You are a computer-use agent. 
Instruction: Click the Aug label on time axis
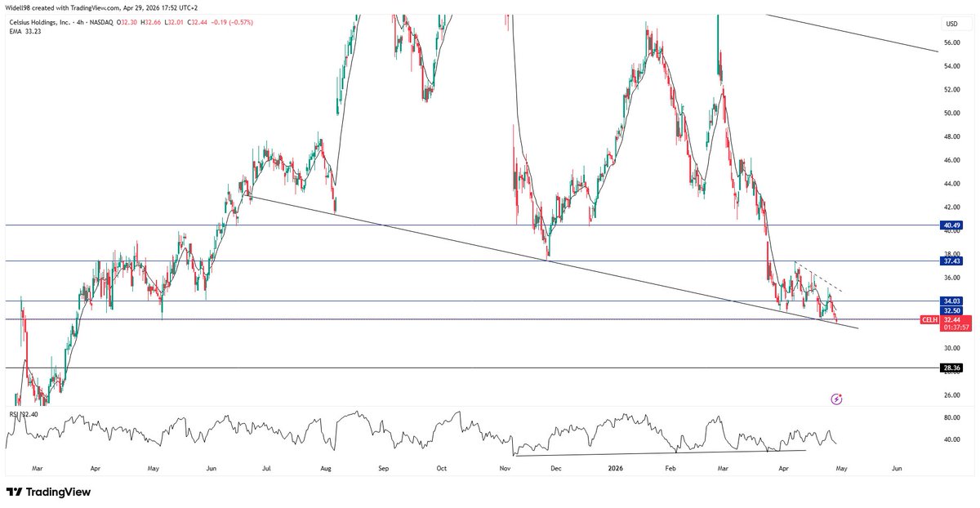tap(326, 470)
